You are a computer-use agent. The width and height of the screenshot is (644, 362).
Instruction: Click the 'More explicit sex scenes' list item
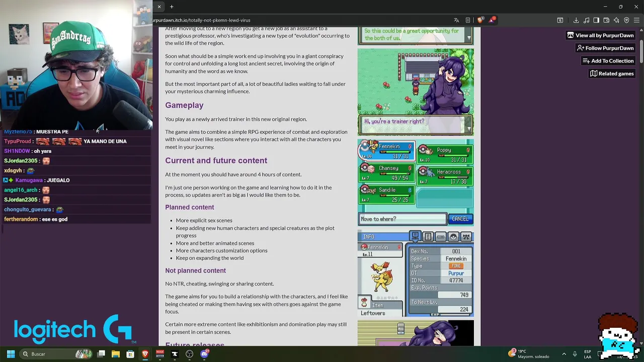coord(204,220)
